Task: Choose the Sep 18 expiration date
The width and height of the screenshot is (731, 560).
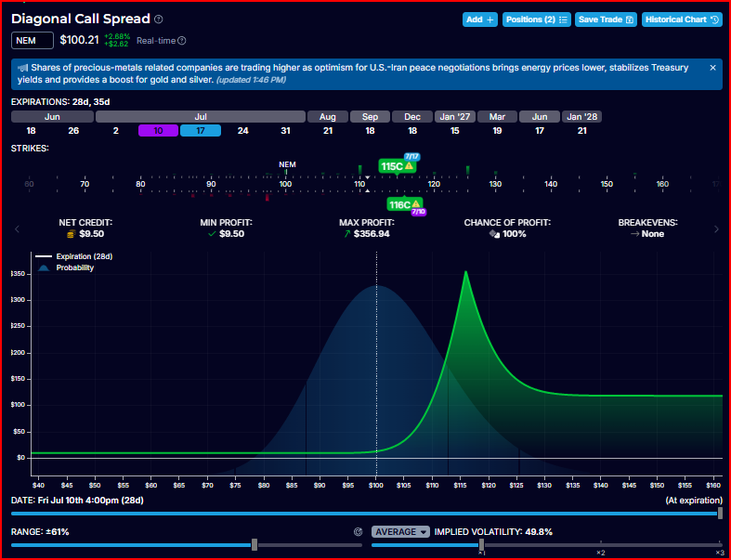Action: (370, 131)
